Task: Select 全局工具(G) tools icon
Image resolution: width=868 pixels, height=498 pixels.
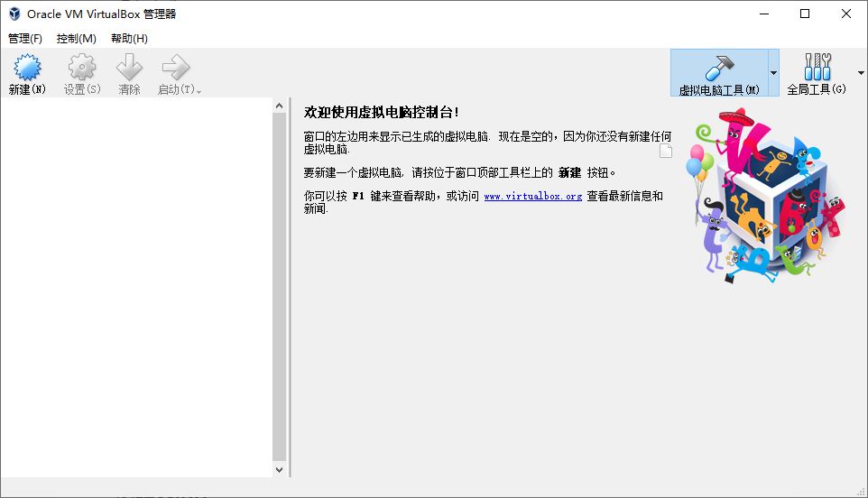Action: click(x=817, y=67)
